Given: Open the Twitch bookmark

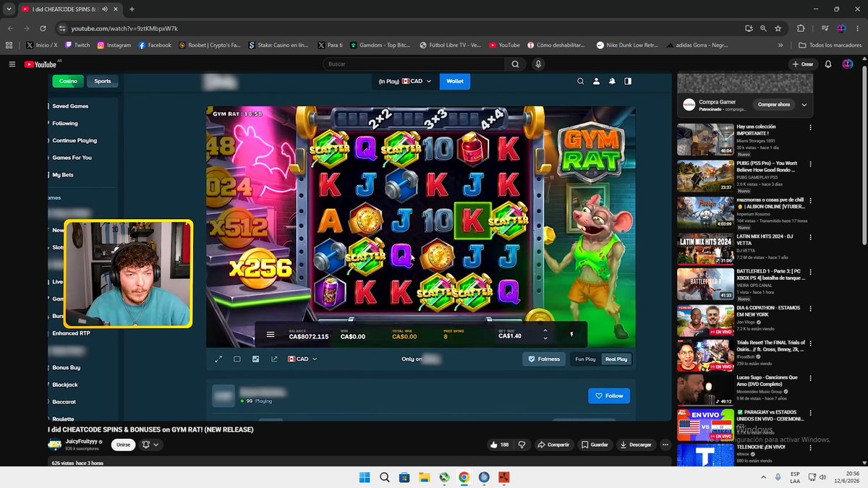Looking at the screenshot, I should pos(78,45).
